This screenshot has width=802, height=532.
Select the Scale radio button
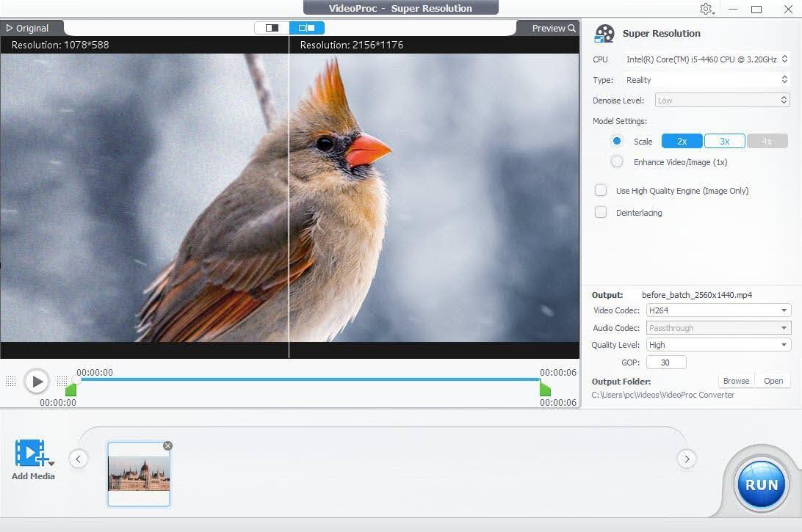(617, 141)
